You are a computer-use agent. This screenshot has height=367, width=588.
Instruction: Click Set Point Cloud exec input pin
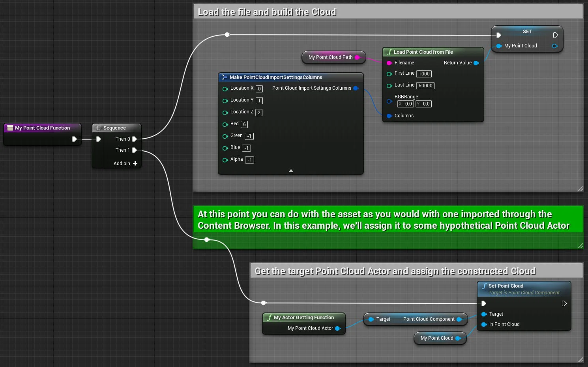point(484,303)
